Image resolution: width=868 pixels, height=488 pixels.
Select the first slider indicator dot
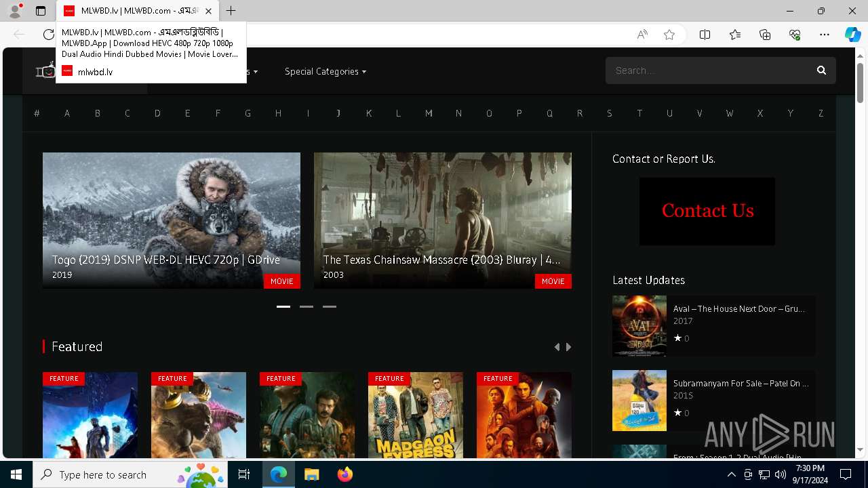[x=283, y=307]
